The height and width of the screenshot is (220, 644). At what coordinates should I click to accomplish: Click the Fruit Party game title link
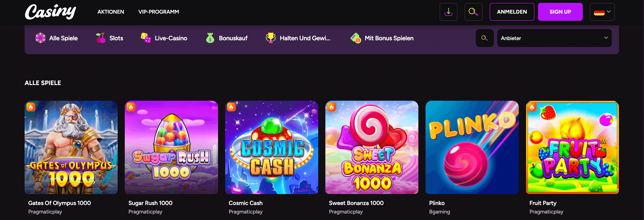pyautogui.click(x=543, y=203)
